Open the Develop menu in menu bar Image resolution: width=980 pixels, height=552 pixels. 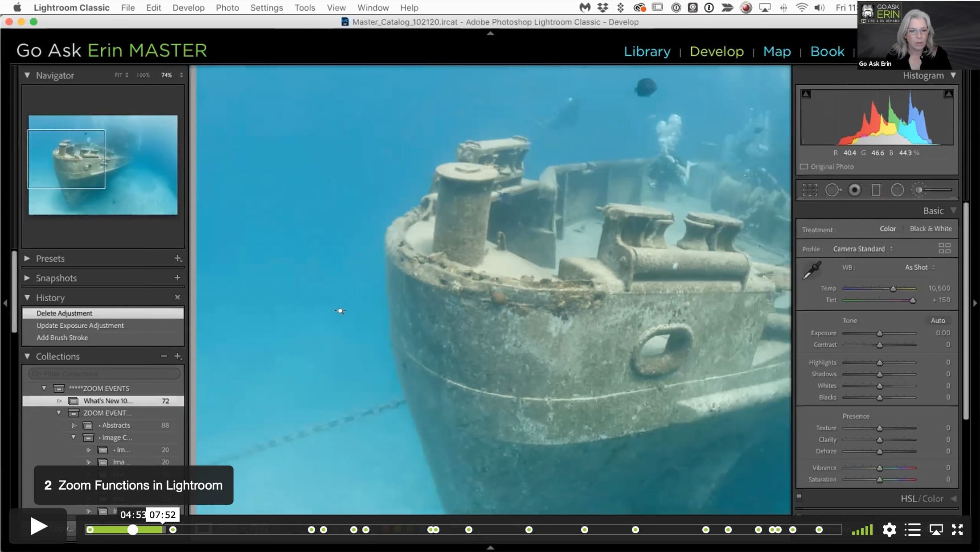[189, 8]
